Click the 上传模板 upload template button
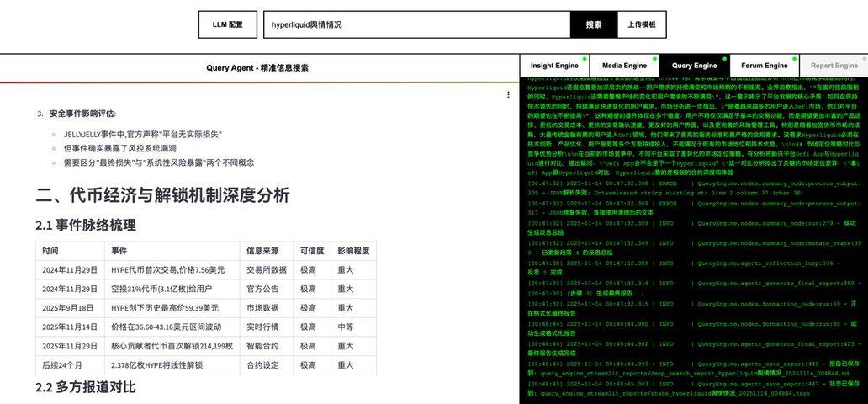Image resolution: width=868 pixels, height=404 pixels. 643,25
